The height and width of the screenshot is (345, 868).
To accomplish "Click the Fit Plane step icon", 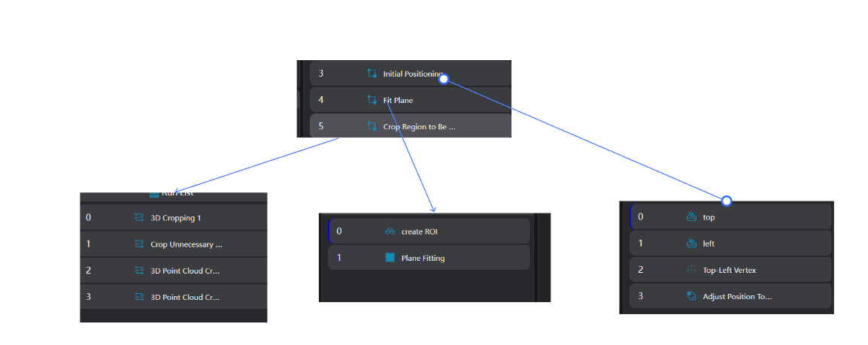I will 372,100.
